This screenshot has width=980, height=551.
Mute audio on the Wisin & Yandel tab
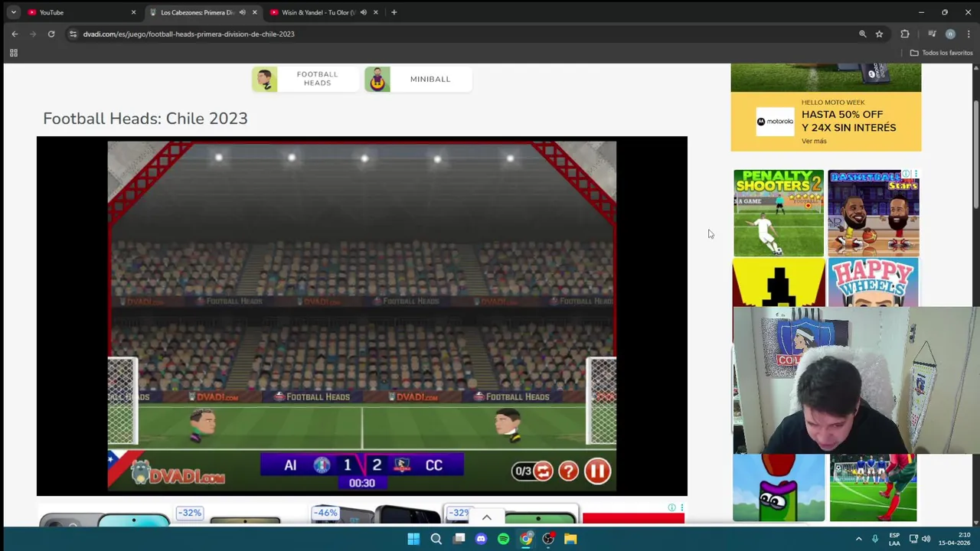click(364, 12)
